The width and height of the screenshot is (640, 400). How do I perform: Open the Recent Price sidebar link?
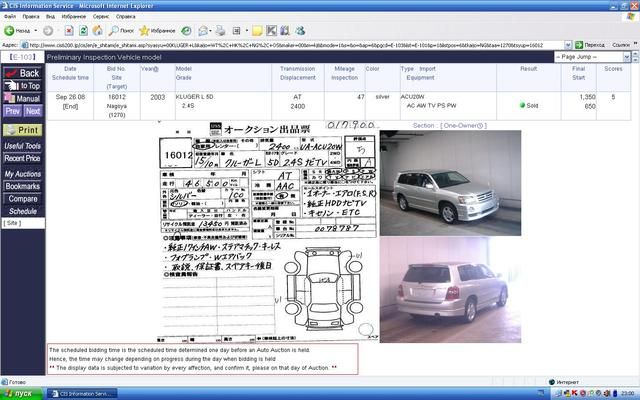[x=22, y=158]
